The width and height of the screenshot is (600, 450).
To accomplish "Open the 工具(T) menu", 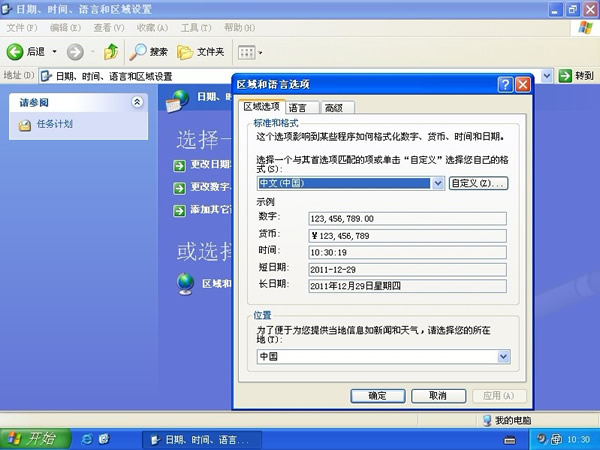I will (x=196, y=28).
